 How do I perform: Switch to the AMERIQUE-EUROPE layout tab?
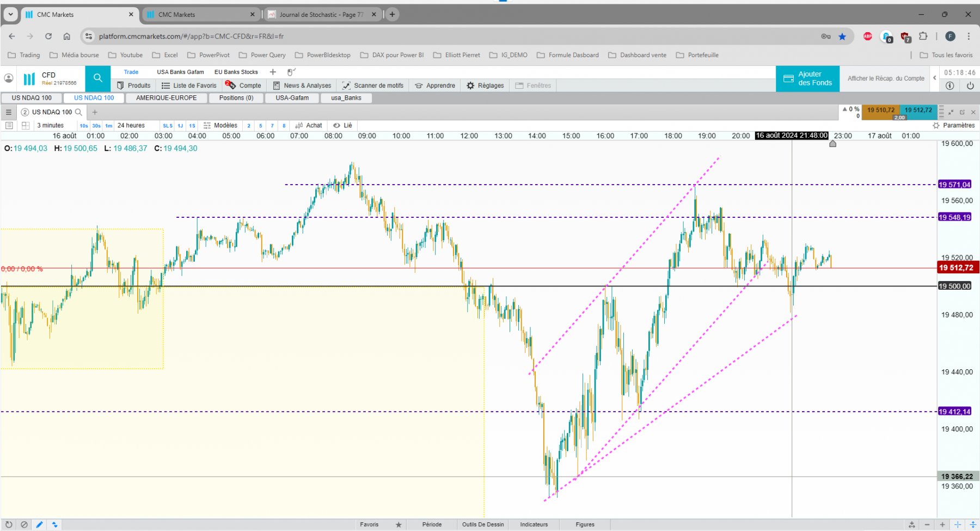[167, 98]
